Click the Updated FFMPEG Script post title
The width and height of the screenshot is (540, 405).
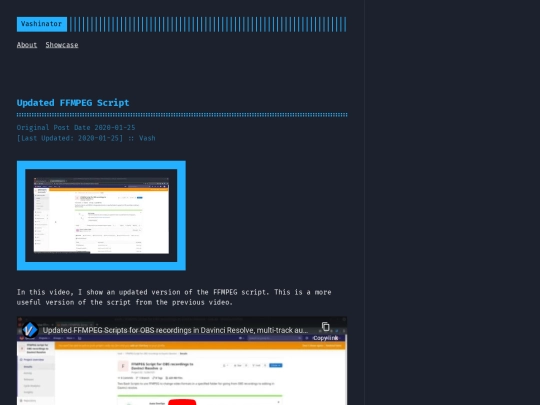coord(73,103)
